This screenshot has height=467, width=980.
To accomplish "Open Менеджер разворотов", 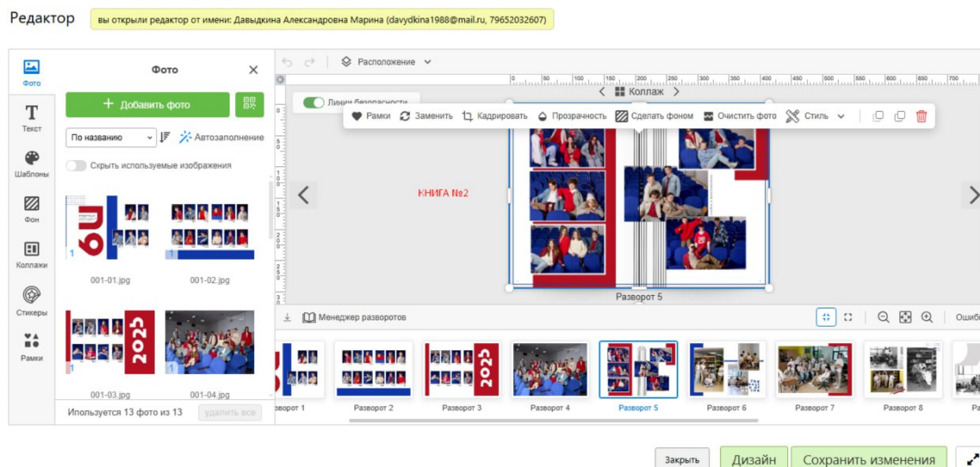I will point(354,317).
